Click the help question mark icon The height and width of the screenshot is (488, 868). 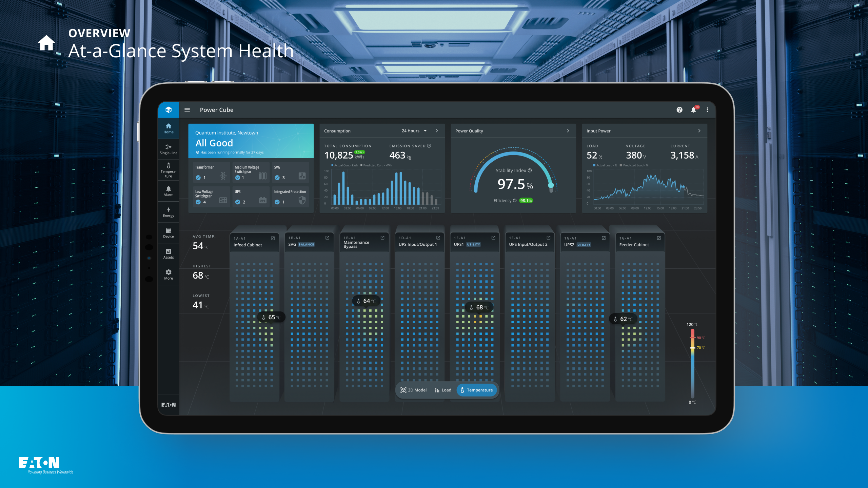(x=679, y=110)
